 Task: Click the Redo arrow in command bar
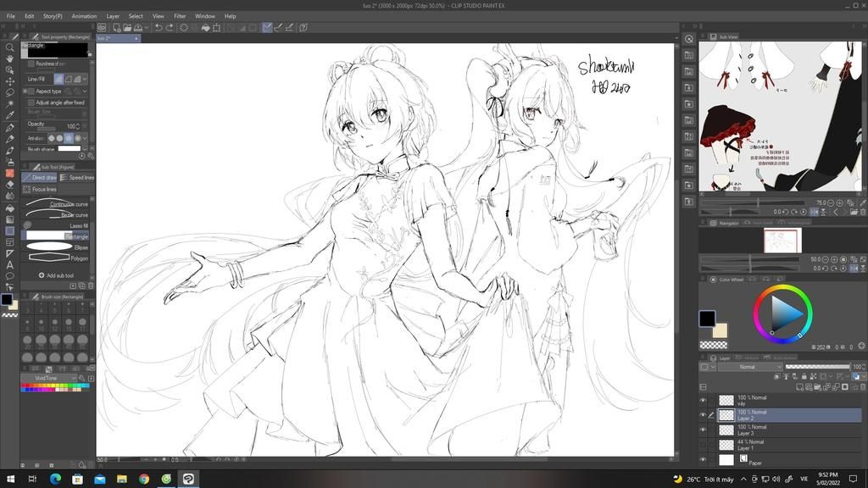pos(170,28)
